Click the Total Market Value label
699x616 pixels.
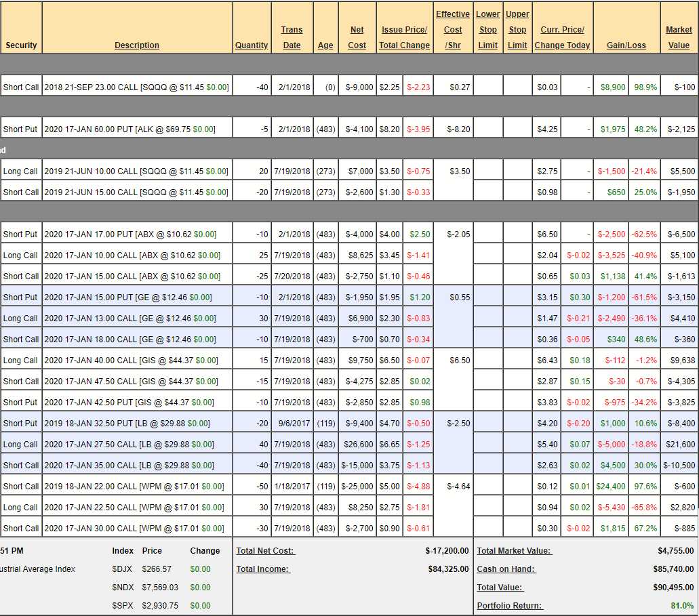514,551
